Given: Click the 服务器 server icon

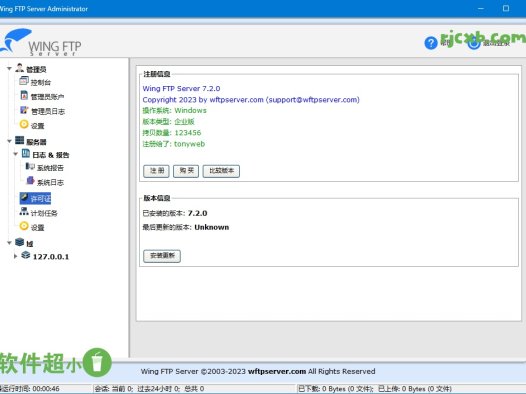Looking at the screenshot, I should [19, 140].
